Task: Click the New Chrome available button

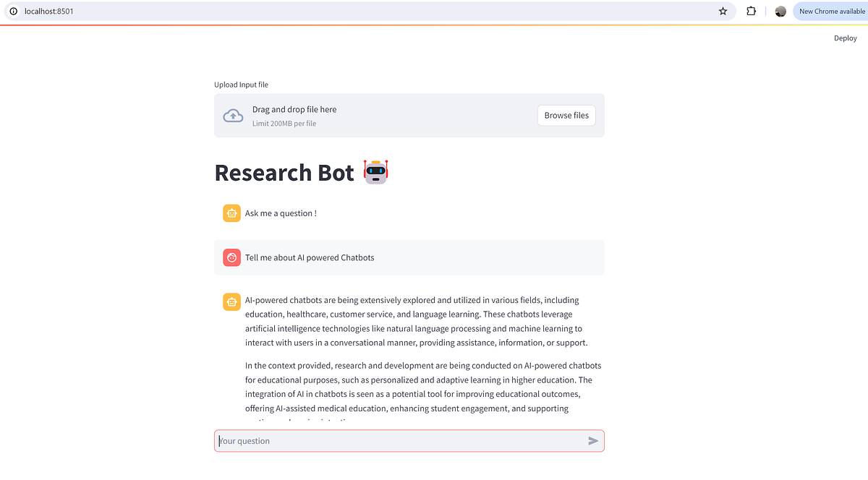Action: coord(831,11)
